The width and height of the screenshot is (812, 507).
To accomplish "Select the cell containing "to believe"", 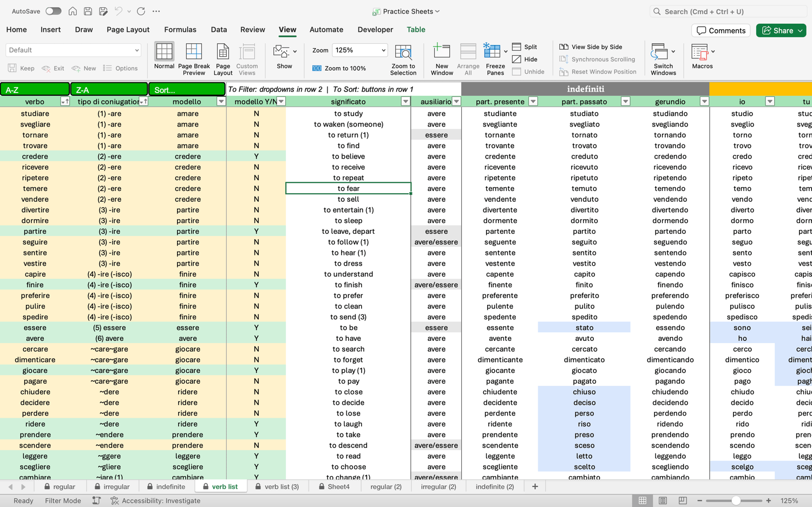I will tap(348, 156).
